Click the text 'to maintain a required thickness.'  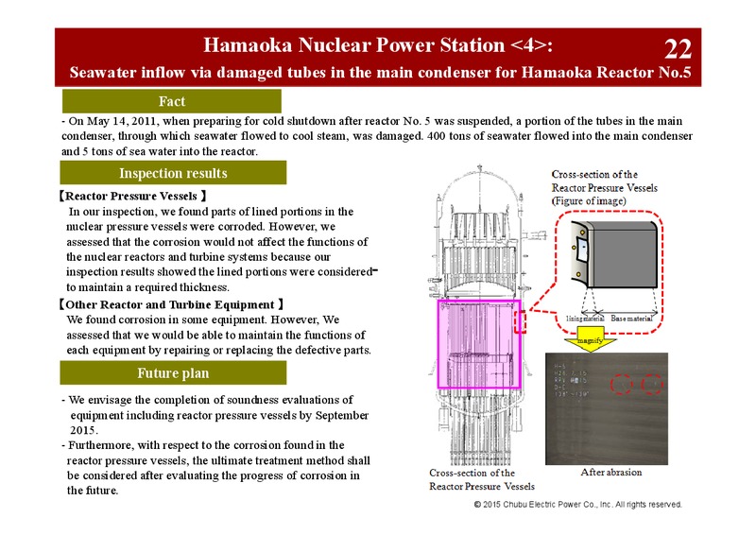click(147, 287)
